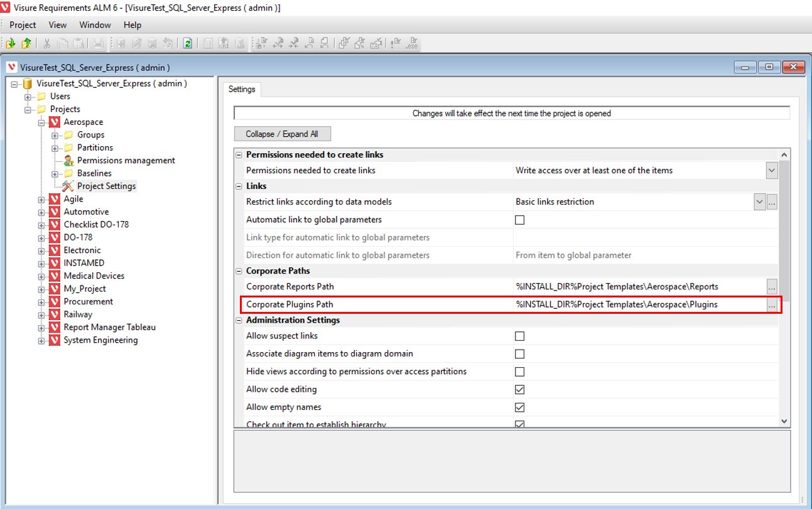The height and width of the screenshot is (509, 812).
Task: Open Permissions needed to create links dropdown
Action: click(772, 170)
